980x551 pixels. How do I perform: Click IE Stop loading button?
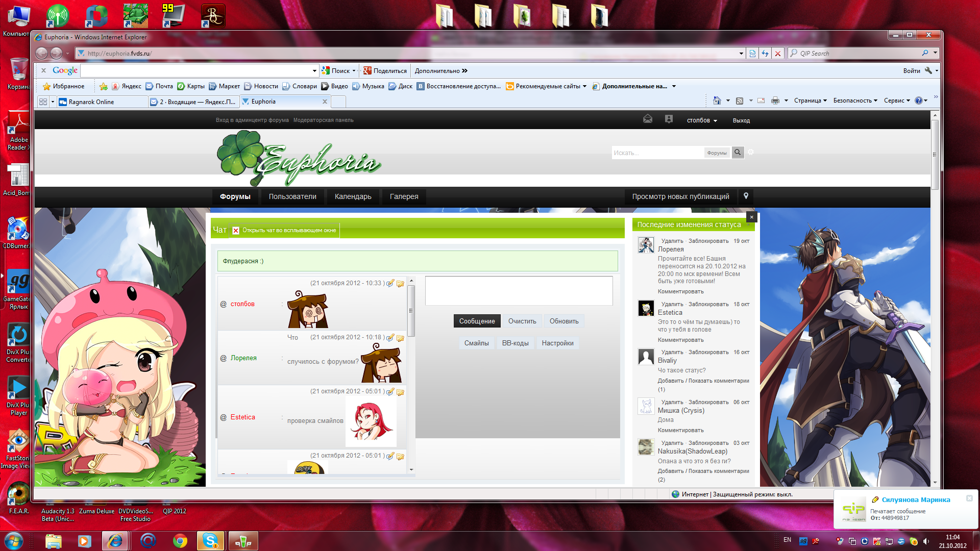(777, 53)
